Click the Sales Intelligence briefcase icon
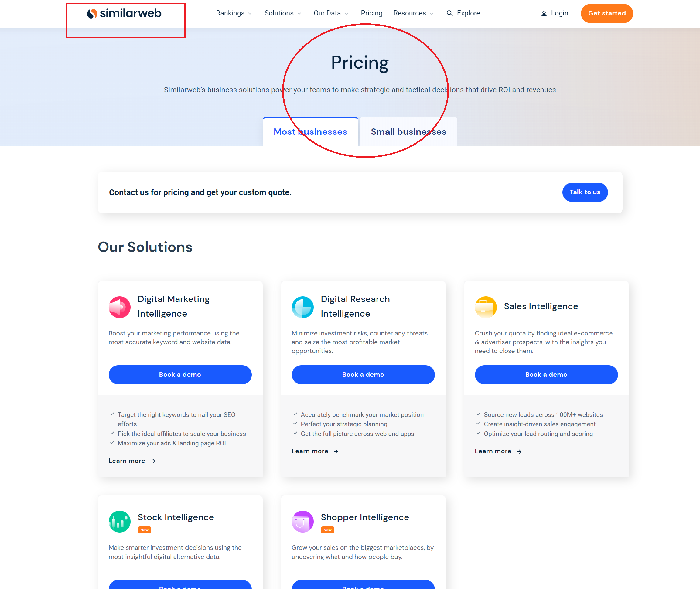This screenshot has width=700, height=589. tap(486, 307)
